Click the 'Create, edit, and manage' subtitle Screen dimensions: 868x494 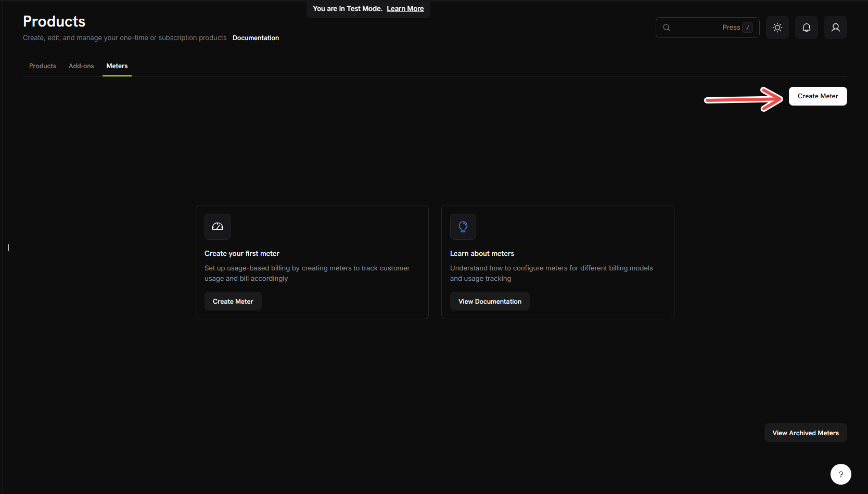(125, 38)
